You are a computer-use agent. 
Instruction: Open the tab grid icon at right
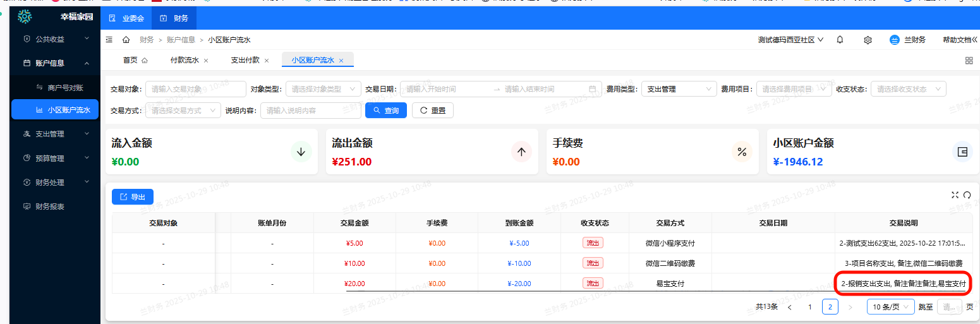(969, 61)
